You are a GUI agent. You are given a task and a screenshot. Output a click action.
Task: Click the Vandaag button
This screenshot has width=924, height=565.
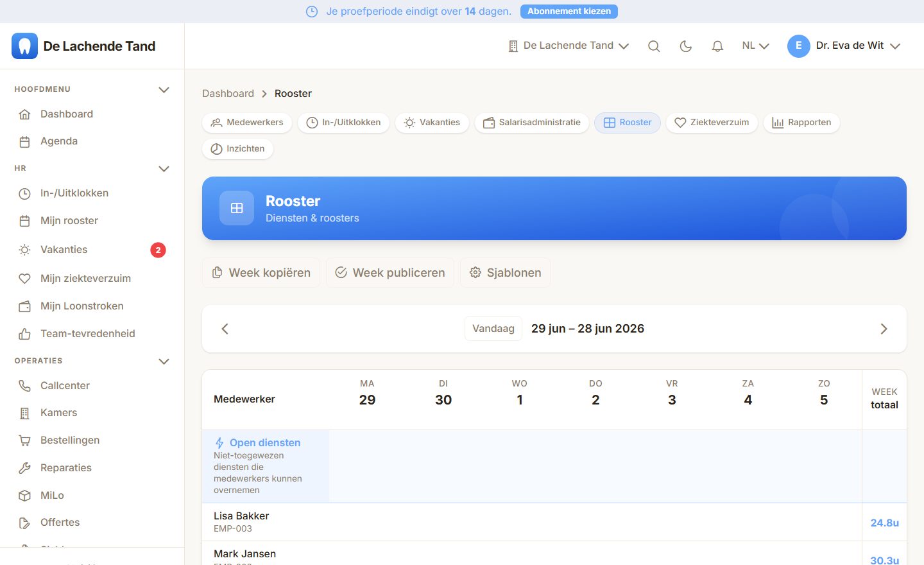(x=493, y=329)
